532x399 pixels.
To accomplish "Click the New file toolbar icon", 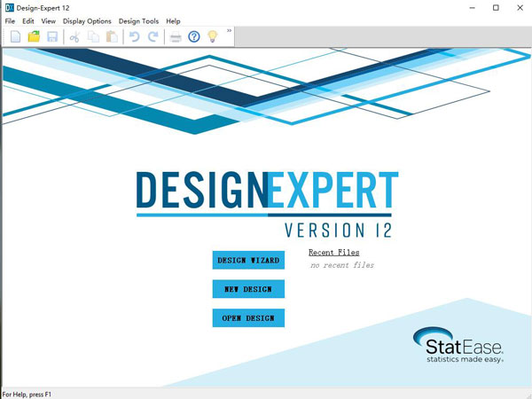I will tap(16, 36).
